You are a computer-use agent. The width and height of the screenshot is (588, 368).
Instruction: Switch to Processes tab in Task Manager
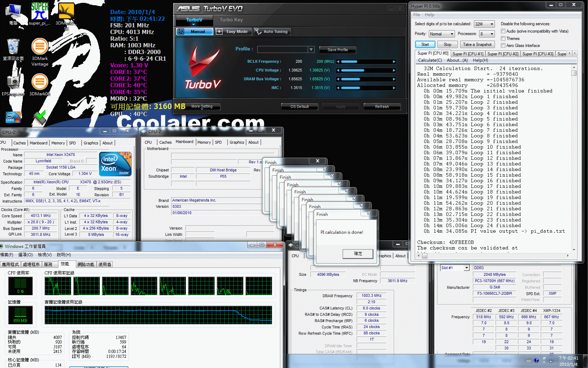(x=31, y=265)
